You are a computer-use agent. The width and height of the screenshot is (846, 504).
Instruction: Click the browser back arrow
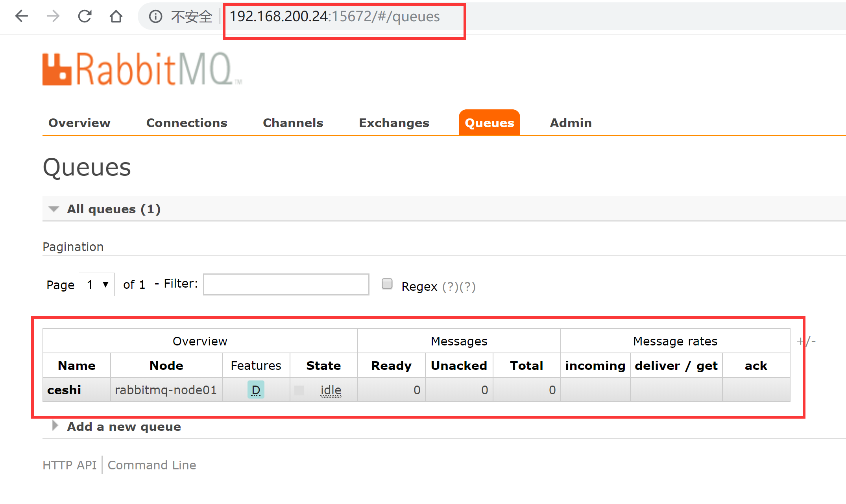(x=22, y=16)
